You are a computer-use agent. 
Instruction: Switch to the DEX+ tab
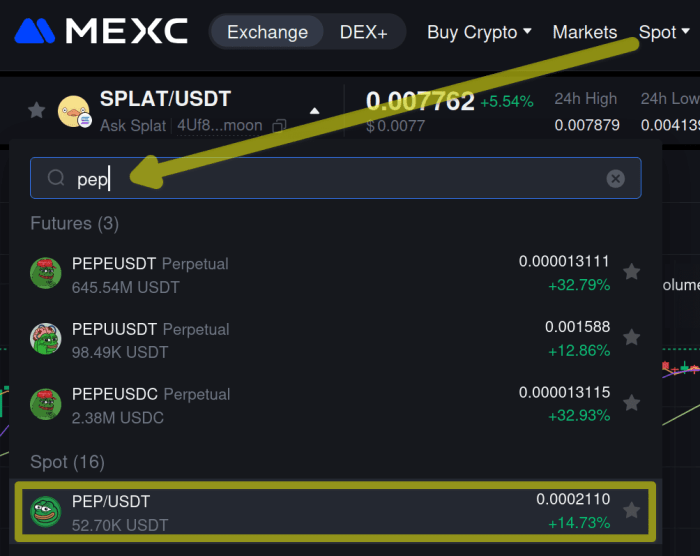tap(364, 32)
